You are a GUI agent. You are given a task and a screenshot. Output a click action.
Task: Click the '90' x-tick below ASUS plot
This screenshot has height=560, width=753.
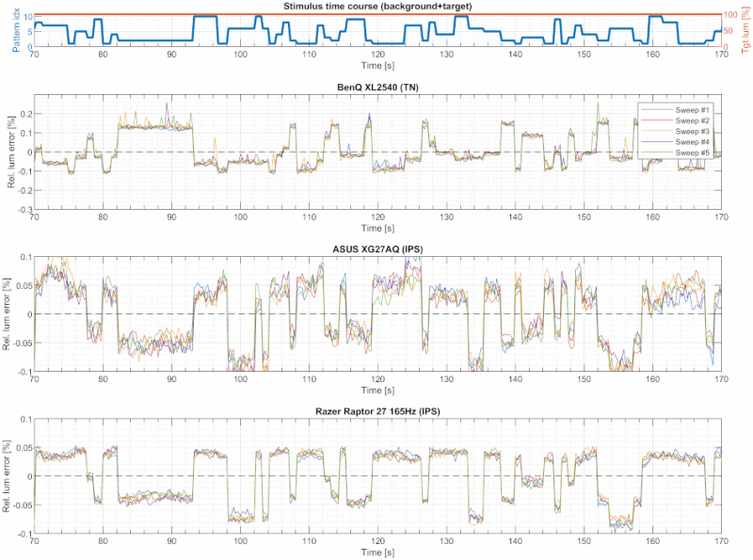click(x=171, y=379)
